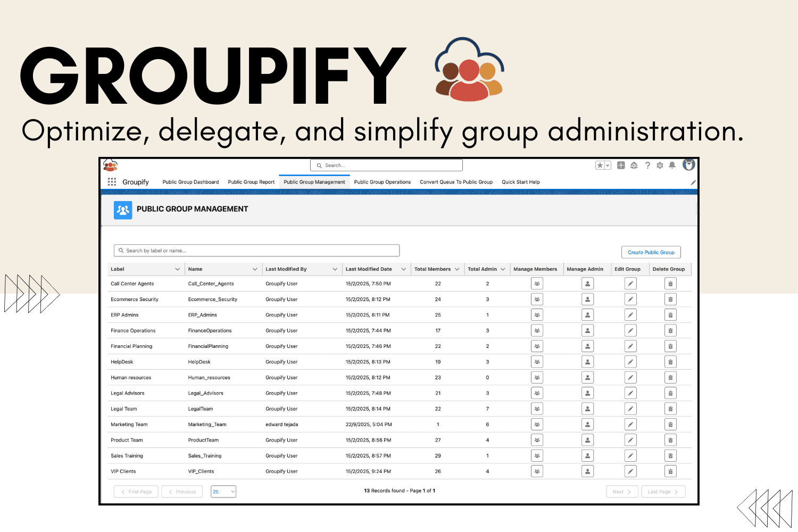Manage admins for HelpDesk group
Screen dimensions: 798x532
[x=587, y=362]
